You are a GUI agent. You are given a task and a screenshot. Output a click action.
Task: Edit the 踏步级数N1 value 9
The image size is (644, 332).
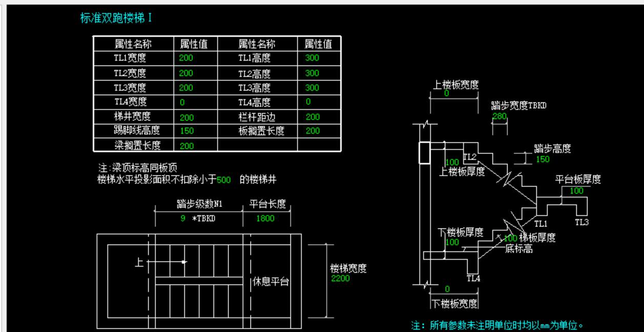coord(183,218)
